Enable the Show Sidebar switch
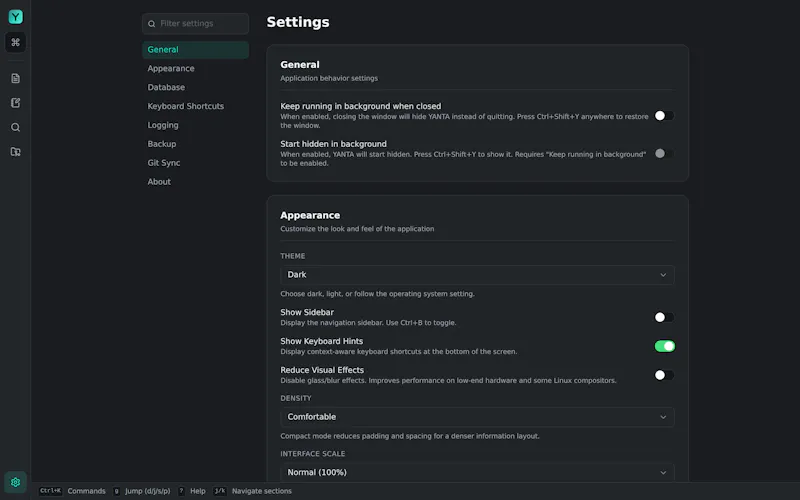The width and height of the screenshot is (800, 500). [664, 317]
